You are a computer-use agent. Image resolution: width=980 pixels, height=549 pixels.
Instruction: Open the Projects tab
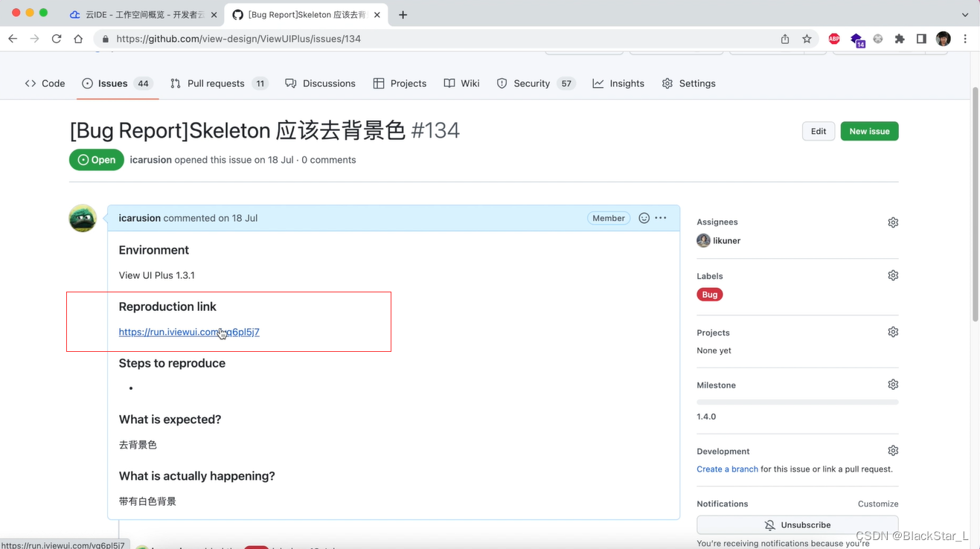pos(400,83)
